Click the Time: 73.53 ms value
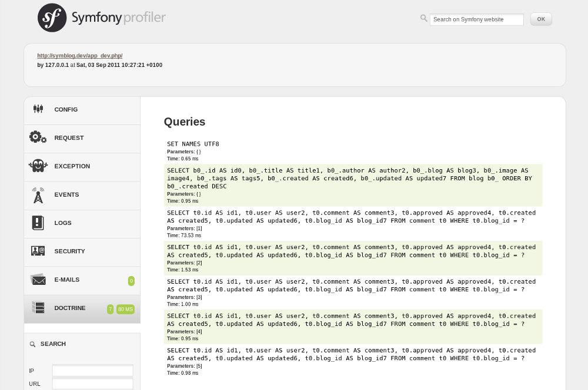The width and height of the screenshot is (588, 390). coord(184,236)
